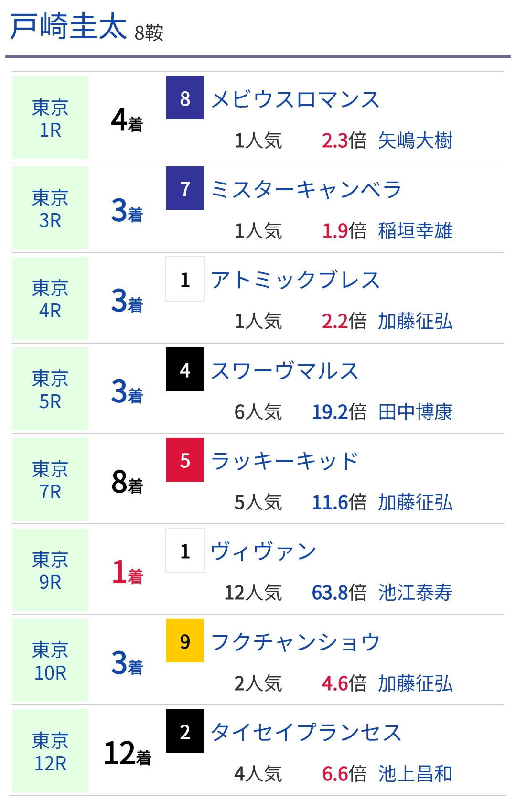Open horse スワーヴマルス page
Image resolution: width=516 pixels, height=812 pixels.
[x=285, y=371]
